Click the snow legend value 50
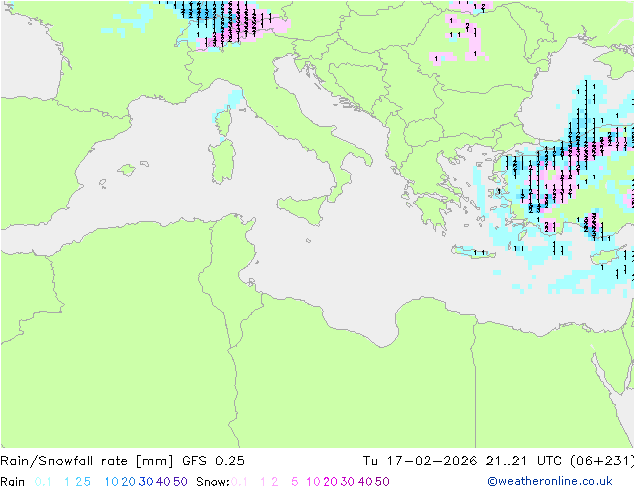Image resolution: width=634 pixels, height=490 pixels. [x=382, y=482]
